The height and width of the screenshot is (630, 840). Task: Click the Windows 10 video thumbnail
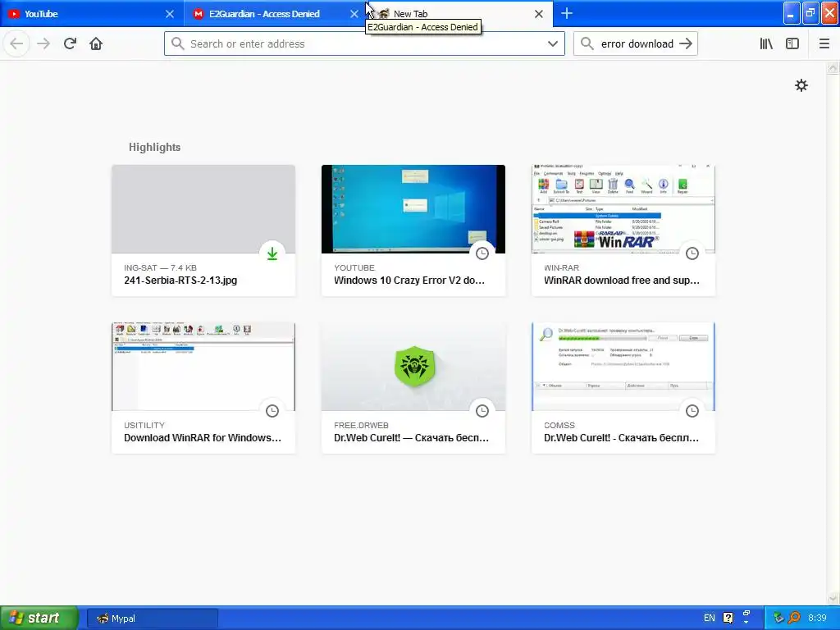[413, 209]
